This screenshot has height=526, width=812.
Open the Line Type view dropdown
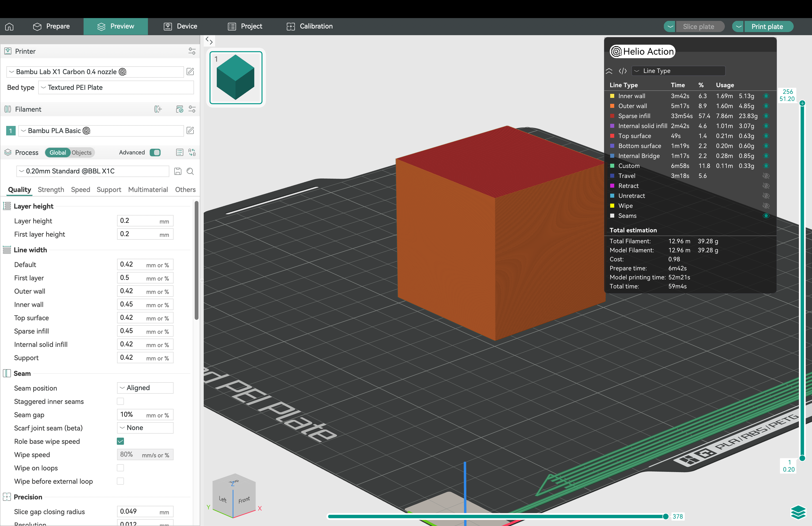pyautogui.click(x=678, y=71)
